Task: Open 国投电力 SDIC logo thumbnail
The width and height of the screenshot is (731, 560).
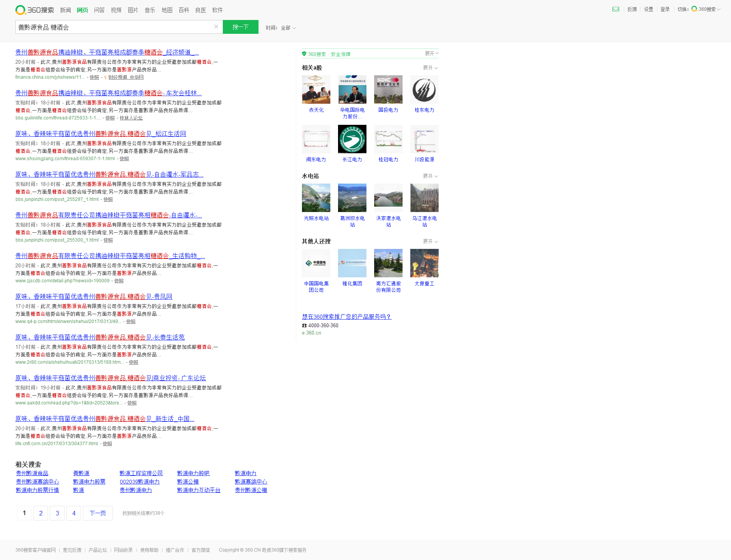Action: [x=388, y=89]
